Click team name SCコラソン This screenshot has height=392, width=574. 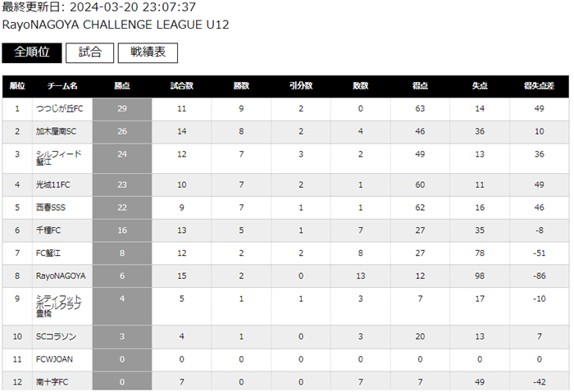(x=56, y=336)
